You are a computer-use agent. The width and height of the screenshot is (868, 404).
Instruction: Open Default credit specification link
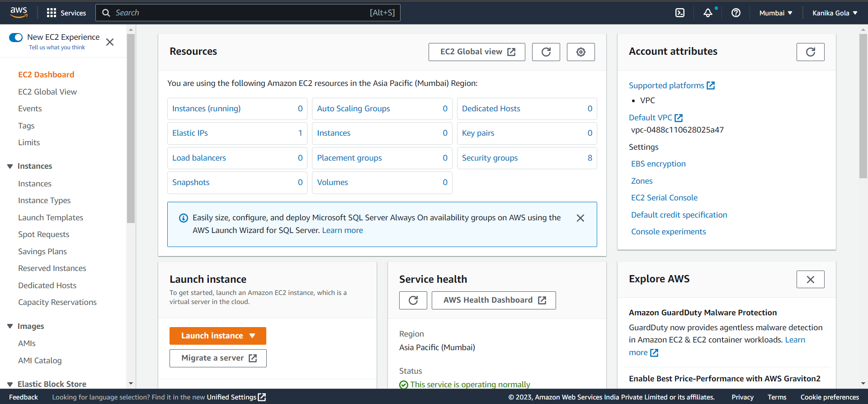[x=679, y=215]
